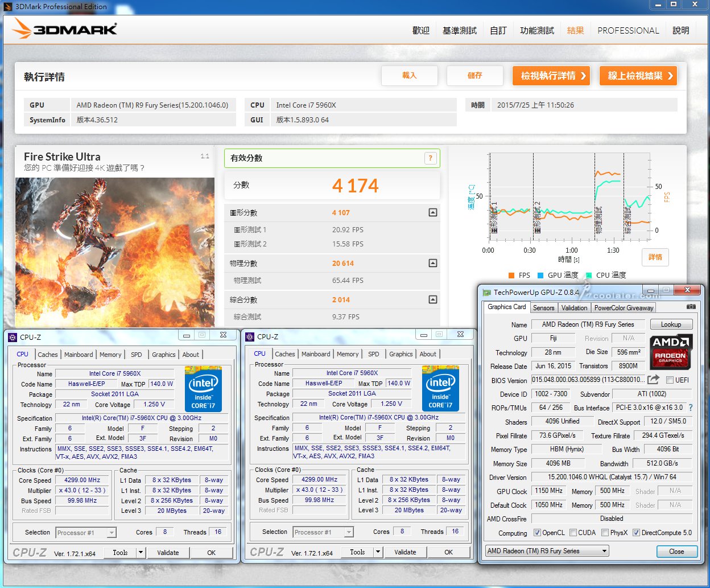
Task: Click the 線上檢視結果 button
Action: [638, 76]
